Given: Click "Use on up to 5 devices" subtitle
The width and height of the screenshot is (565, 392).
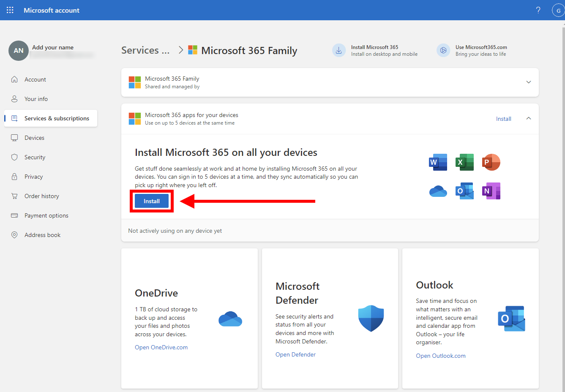Looking at the screenshot, I should click(190, 123).
